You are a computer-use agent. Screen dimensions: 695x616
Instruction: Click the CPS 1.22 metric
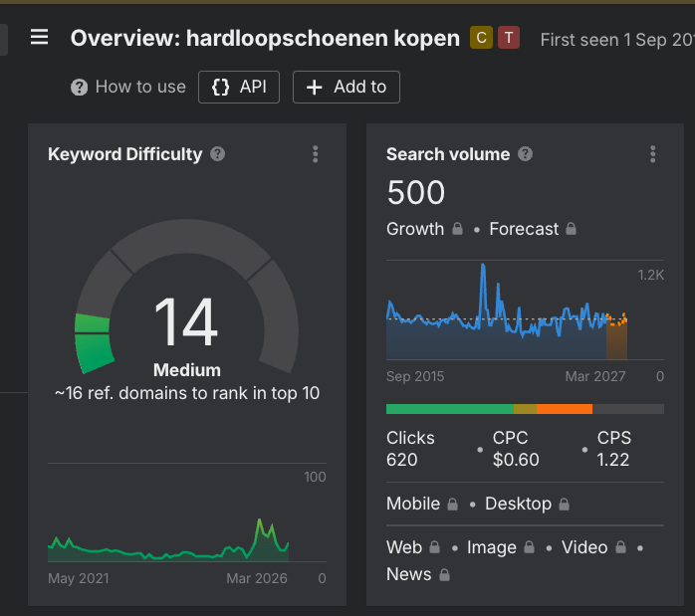[x=614, y=449]
